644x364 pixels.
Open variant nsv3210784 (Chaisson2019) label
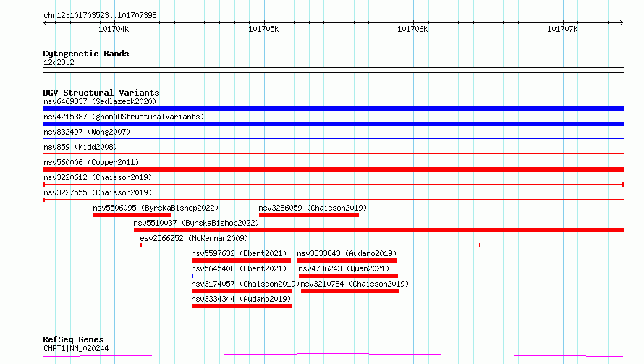355,284
